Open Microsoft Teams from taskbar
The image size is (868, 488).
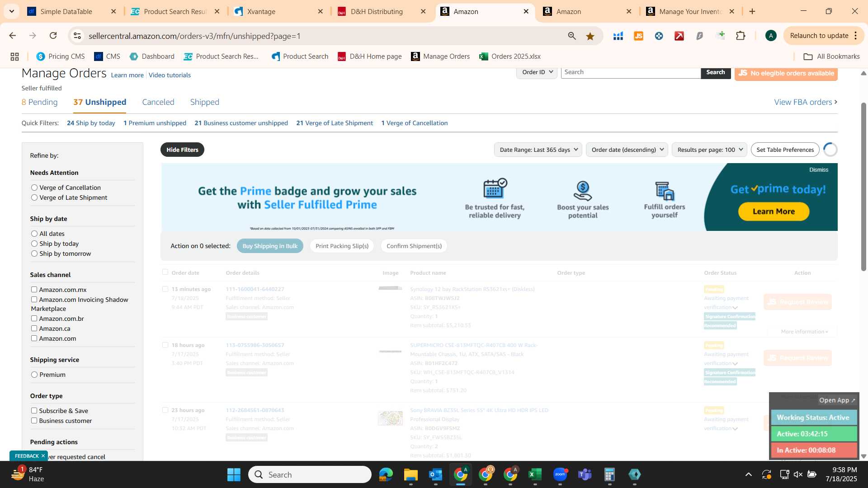[585, 474]
